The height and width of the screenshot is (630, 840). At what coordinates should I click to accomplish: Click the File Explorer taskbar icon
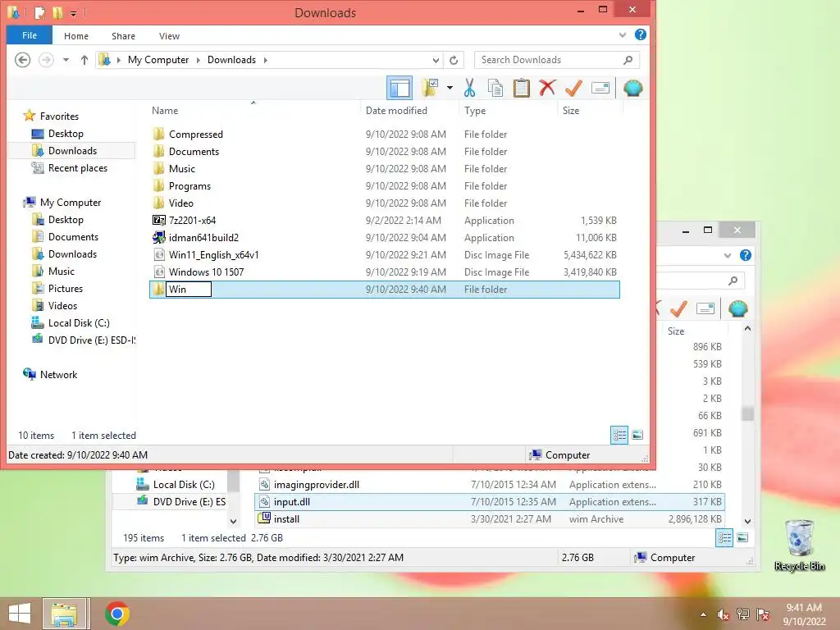(x=64, y=614)
